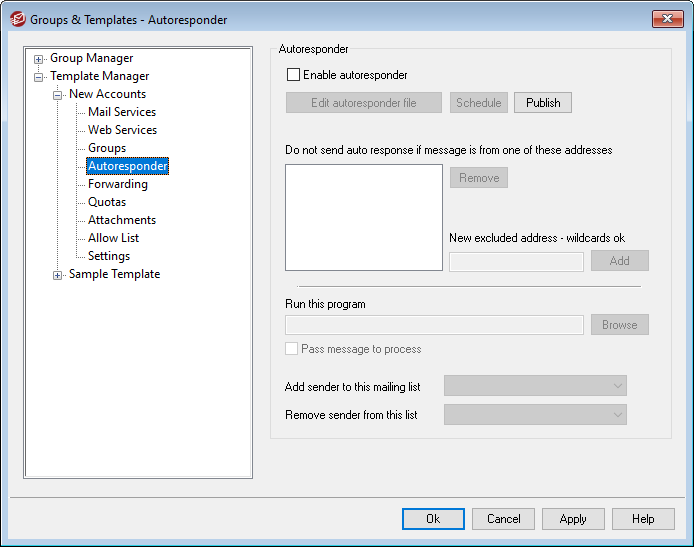
Task: Click the Apply button
Action: pos(573,519)
